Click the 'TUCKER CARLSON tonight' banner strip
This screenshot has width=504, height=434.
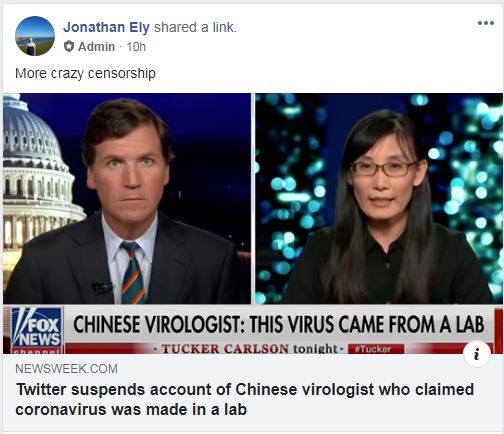(x=249, y=349)
